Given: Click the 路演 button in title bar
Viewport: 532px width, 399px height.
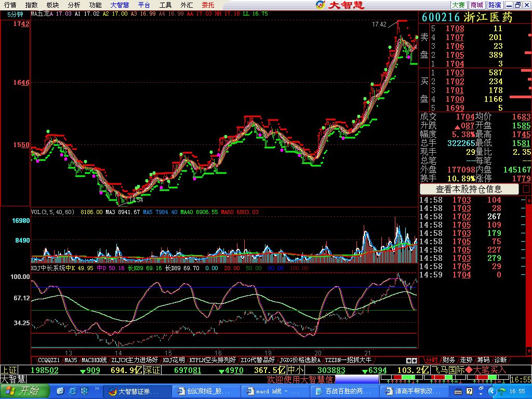Looking at the screenshot, I should click(x=495, y=5).
